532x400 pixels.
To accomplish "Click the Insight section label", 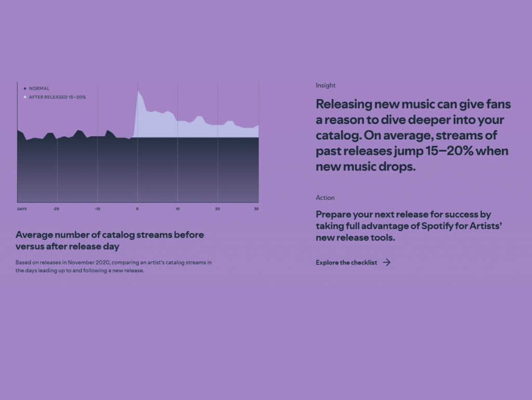I will click(326, 85).
